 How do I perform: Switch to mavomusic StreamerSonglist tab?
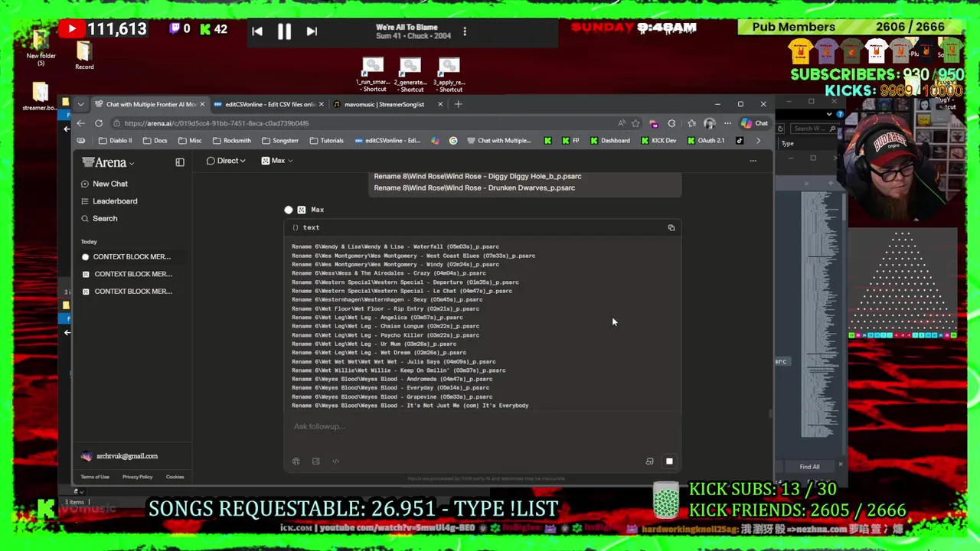click(383, 104)
